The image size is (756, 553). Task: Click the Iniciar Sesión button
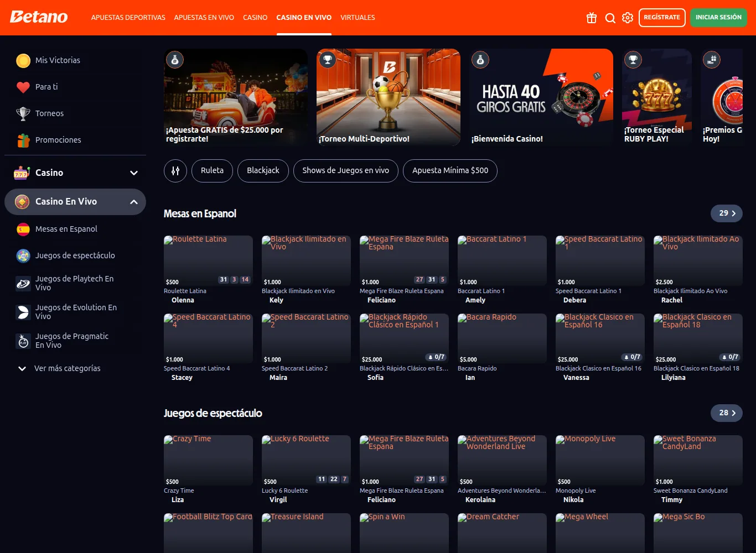(x=718, y=18)
